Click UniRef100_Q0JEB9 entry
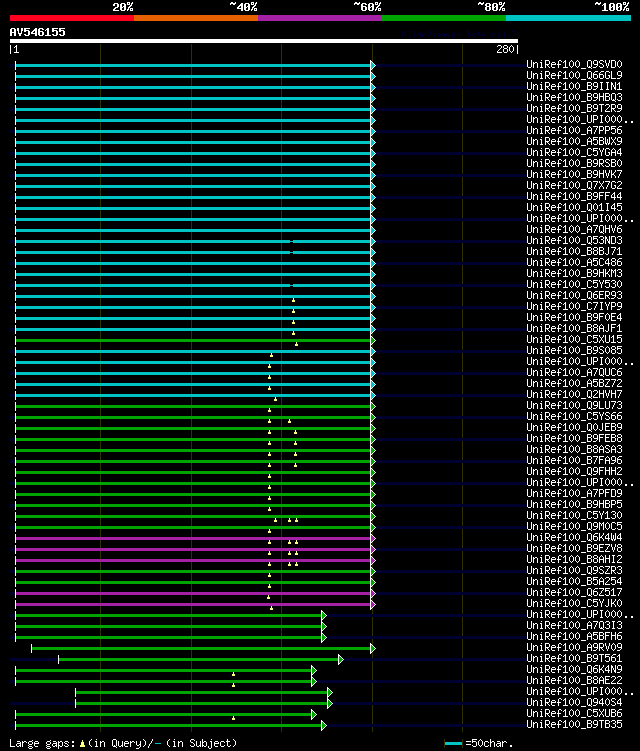Screen dimensions: 640x751 tap(574, 428)
